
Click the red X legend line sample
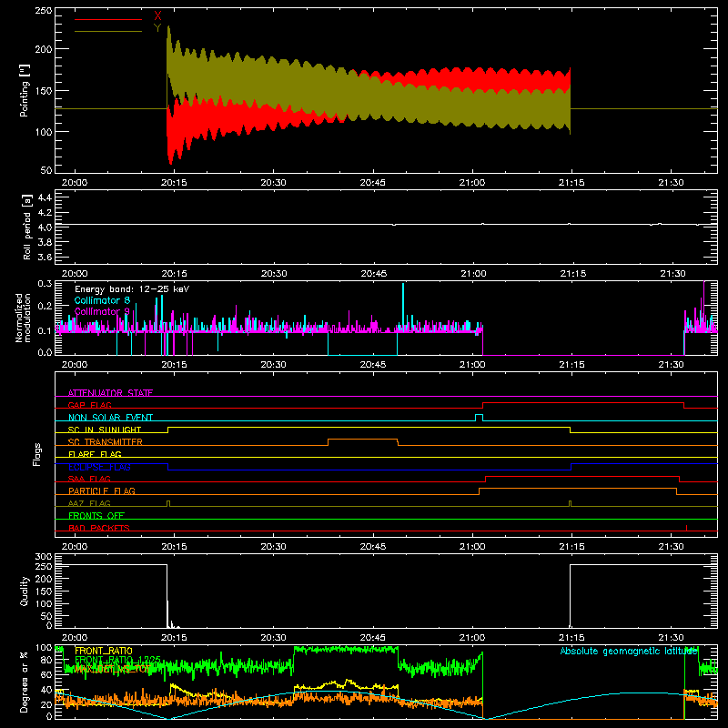107,19
